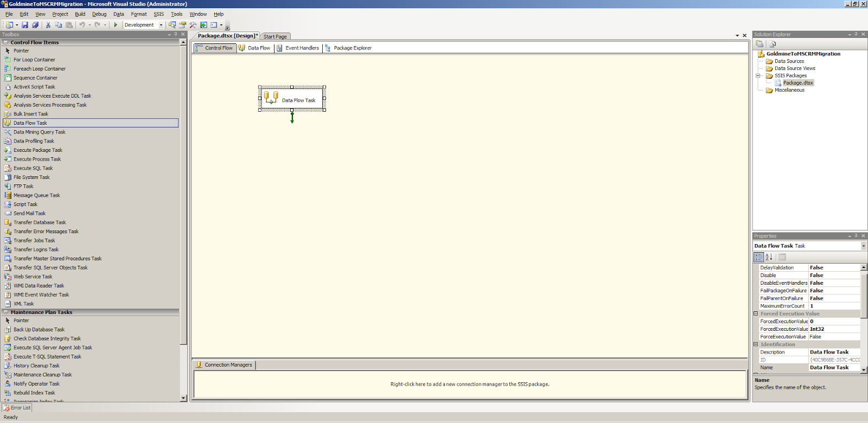Click the Undo toolbar icon

(82, 25)
